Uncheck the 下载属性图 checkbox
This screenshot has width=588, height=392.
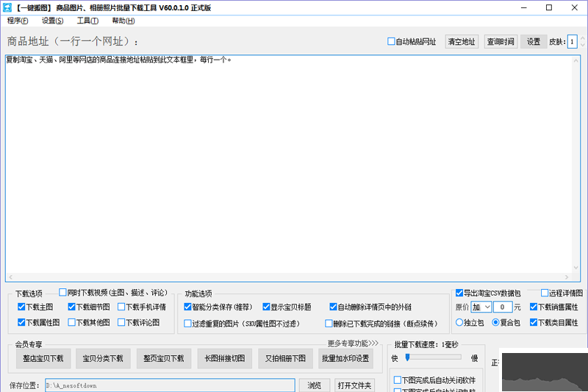tap(21, 322)
